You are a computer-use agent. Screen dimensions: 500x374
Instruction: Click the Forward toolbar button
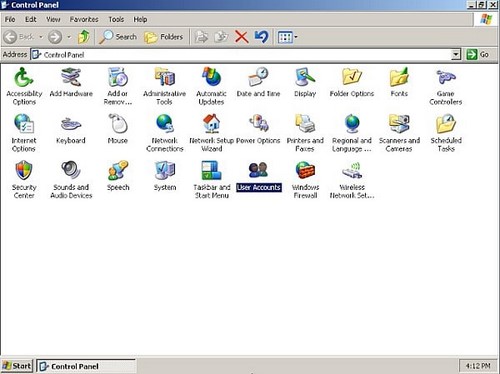click(55, 37)
